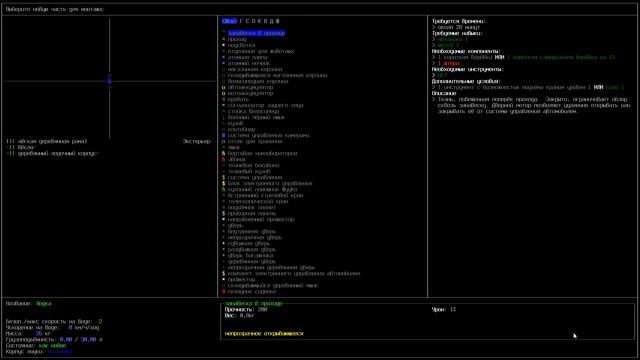Viewport: 640px width, 360px height.
Task: Switch to the 'С' category tab
Action: click(247, 21)
